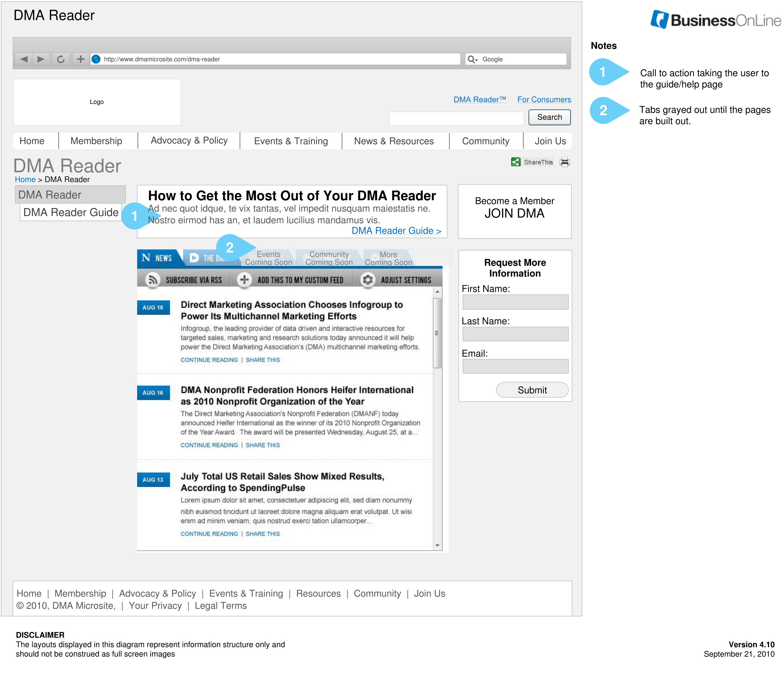This screenshot has height=675, width=784.
Task: Open Your Privacy footer link
Action: coord(155,605)
